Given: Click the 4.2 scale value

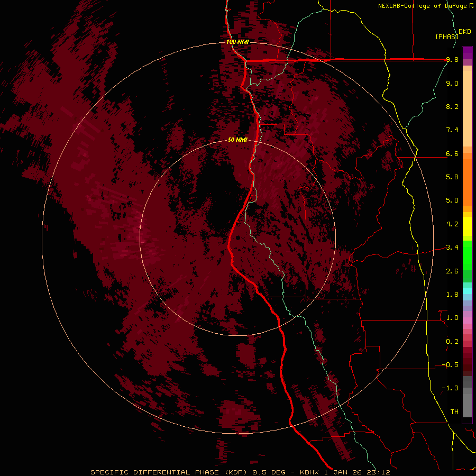Looking at the screenshot, I should click(452, 224).
